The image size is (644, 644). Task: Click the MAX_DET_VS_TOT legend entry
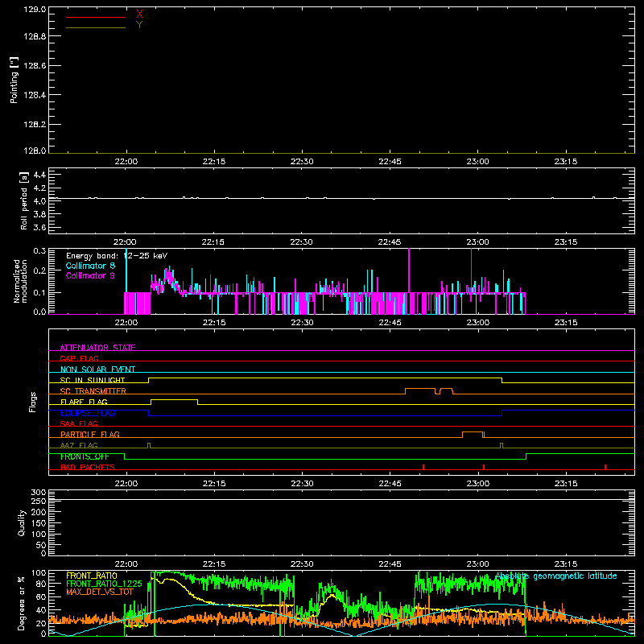click(100, 592)
